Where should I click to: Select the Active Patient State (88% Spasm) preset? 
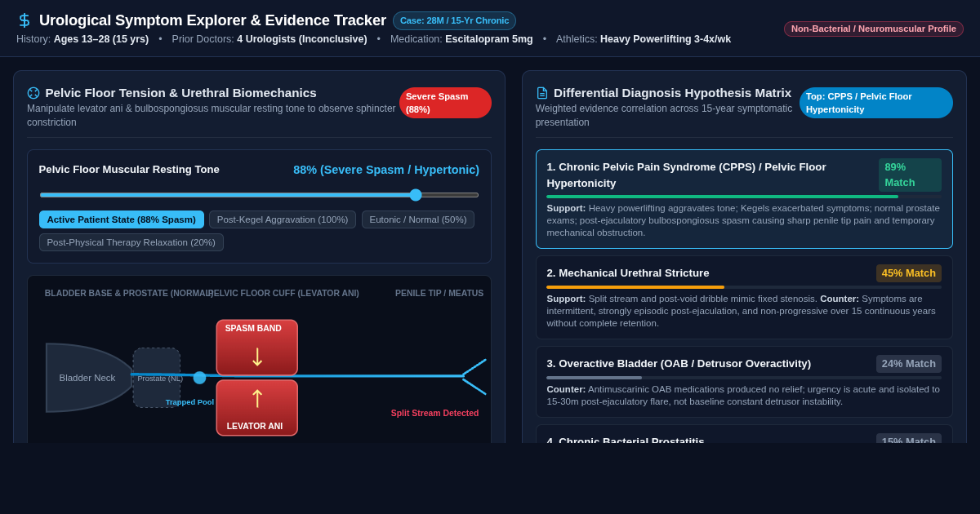(122, 219)
